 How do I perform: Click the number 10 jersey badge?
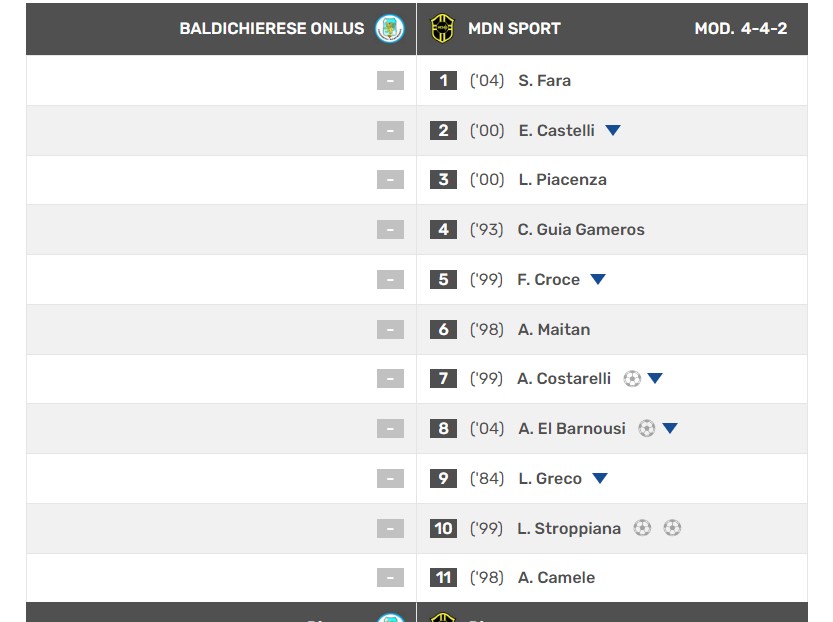[x=443, y=528]
